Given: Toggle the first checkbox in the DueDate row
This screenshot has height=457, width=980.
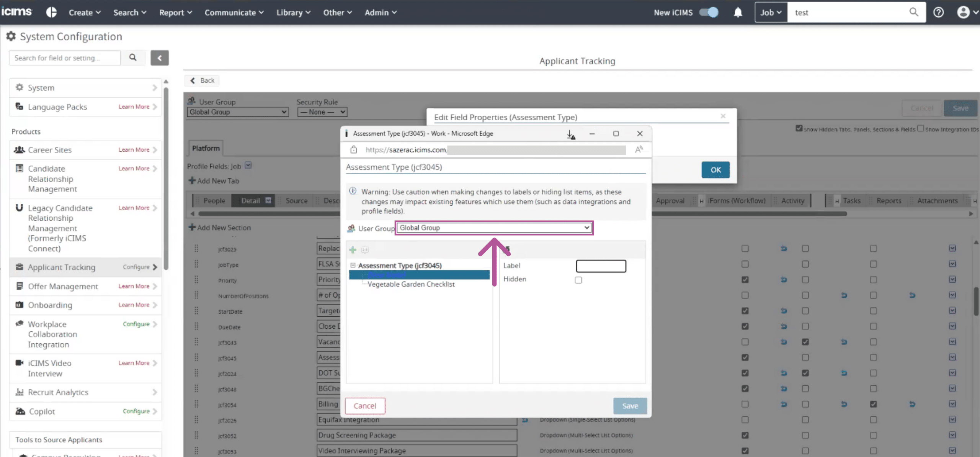Looking at the screenshot, I should pos(745,326).
